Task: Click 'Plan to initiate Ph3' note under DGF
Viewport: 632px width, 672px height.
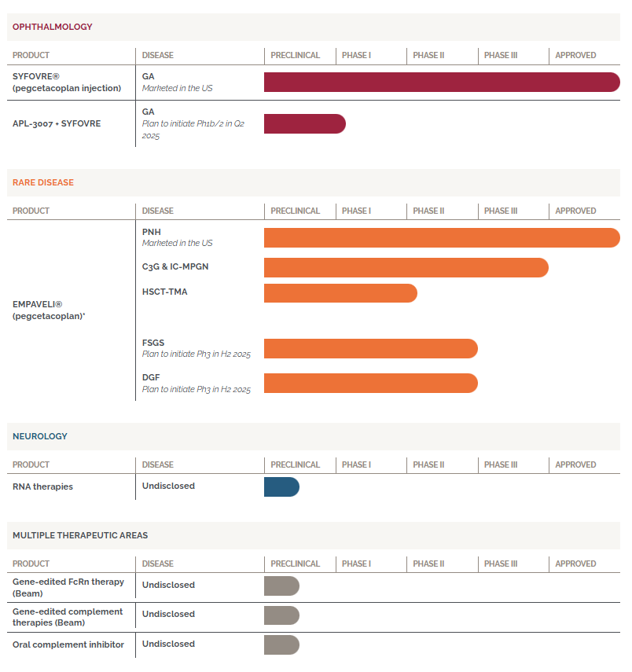Action: [x=197, y=389]
